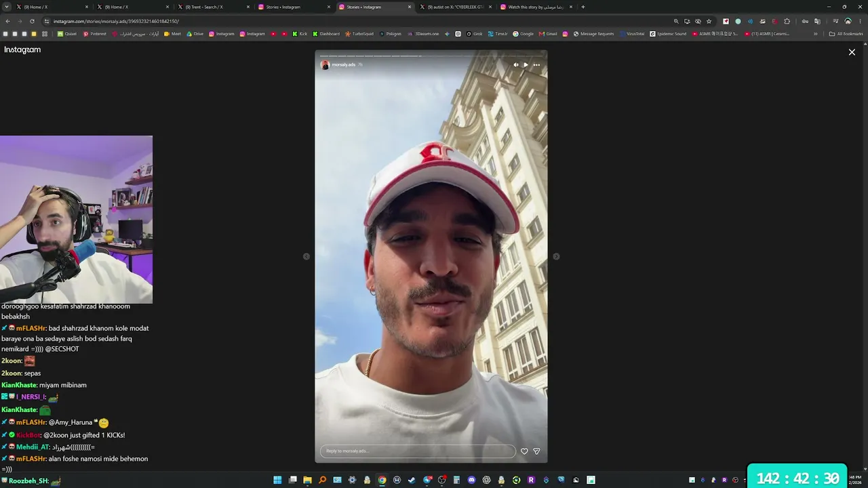Image resolution: width=868 pixels, height=488 pixels.
Task: Open the Extensions puzzle icon
Action: (787, 21)
